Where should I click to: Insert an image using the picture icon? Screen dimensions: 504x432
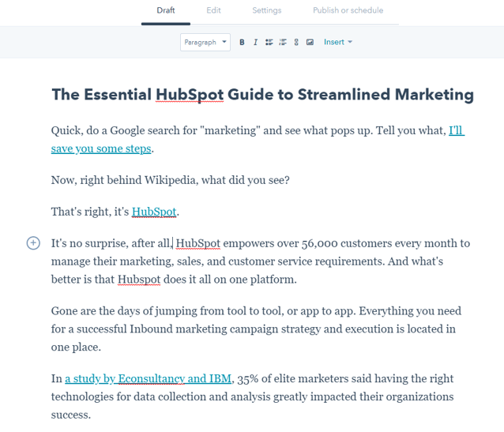point(310,42)
